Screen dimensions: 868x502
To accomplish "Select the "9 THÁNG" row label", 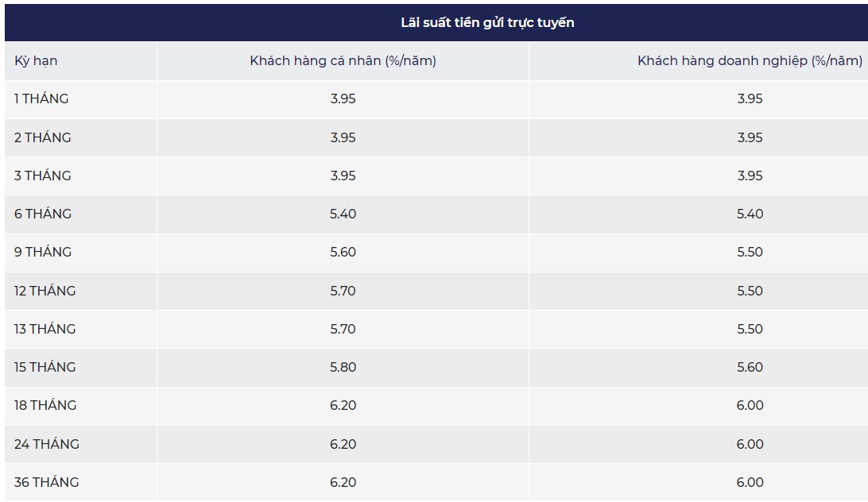I will [42, 252].
